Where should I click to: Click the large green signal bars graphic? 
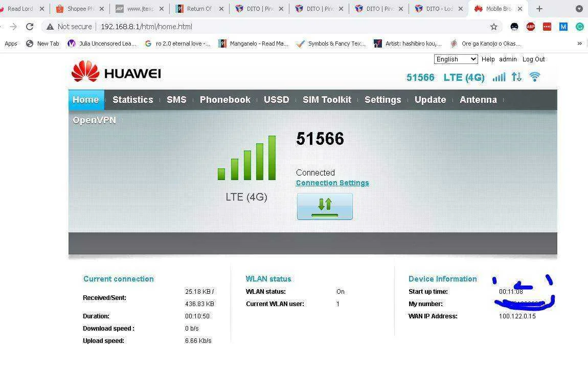pyautogui.click(x=247, y=158)
